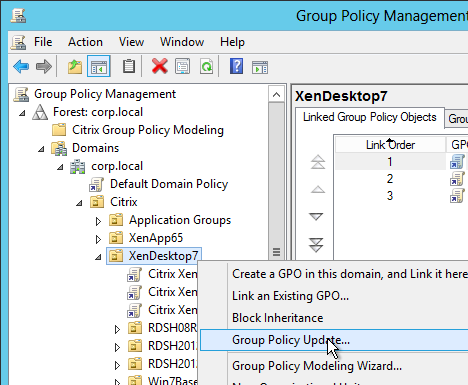468x385 pixels.
Task: Click move link to top double arrow
Action: click(318, 162)
